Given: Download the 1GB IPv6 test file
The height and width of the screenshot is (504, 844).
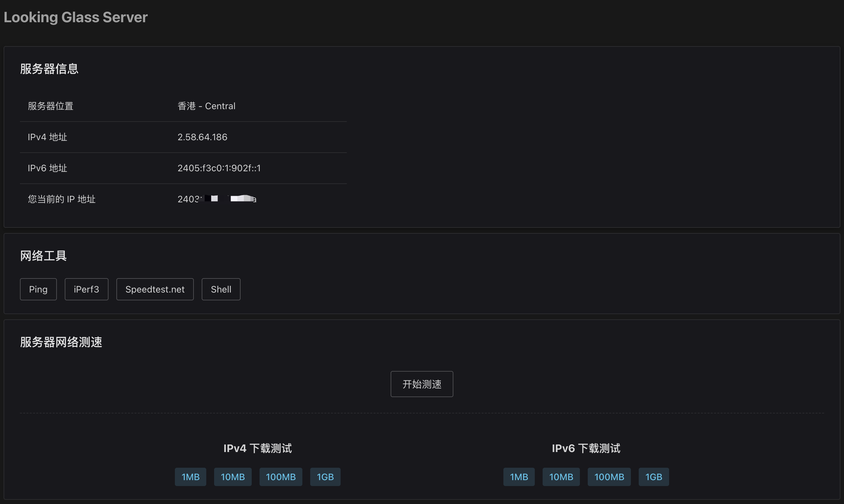Looking at the screenshot, I should [653, 477].
